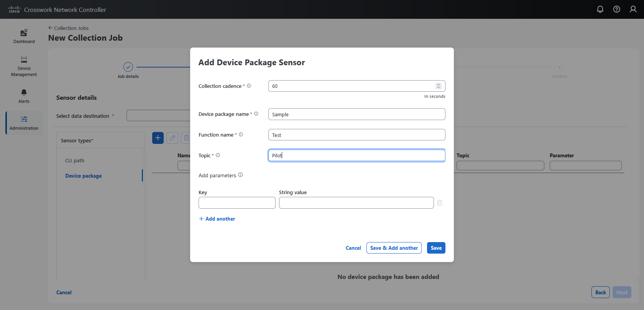Click the info icon beside Device package name
644x310 pixels.
pyautogui.click(x=256, y=114)
